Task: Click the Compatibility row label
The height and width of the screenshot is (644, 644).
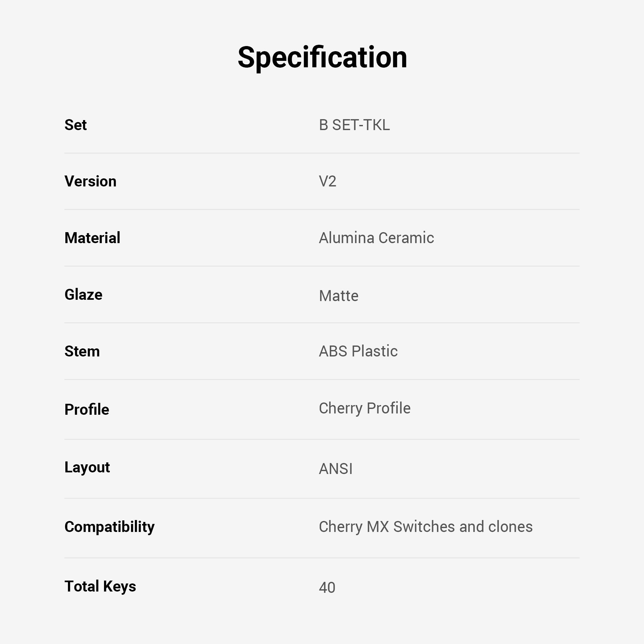Action: tap(109, 527)
